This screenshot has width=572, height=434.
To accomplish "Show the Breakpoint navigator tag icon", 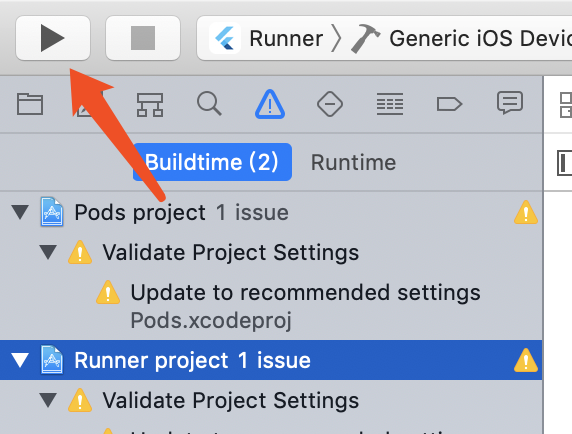I will [449, 104].
